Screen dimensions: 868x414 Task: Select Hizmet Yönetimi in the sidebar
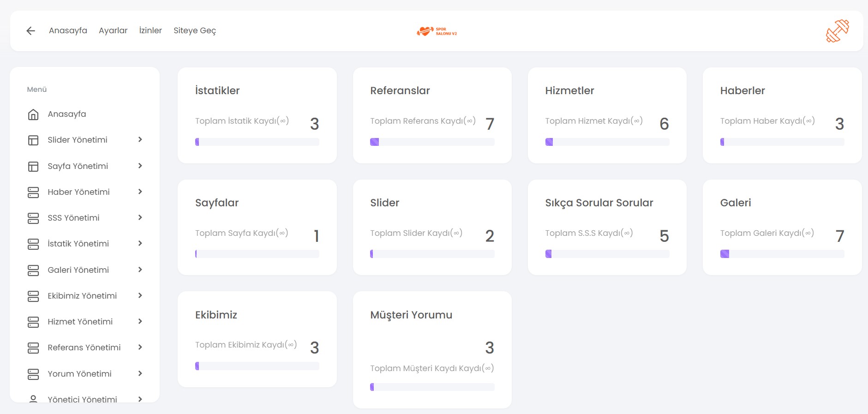coord(80,322)
